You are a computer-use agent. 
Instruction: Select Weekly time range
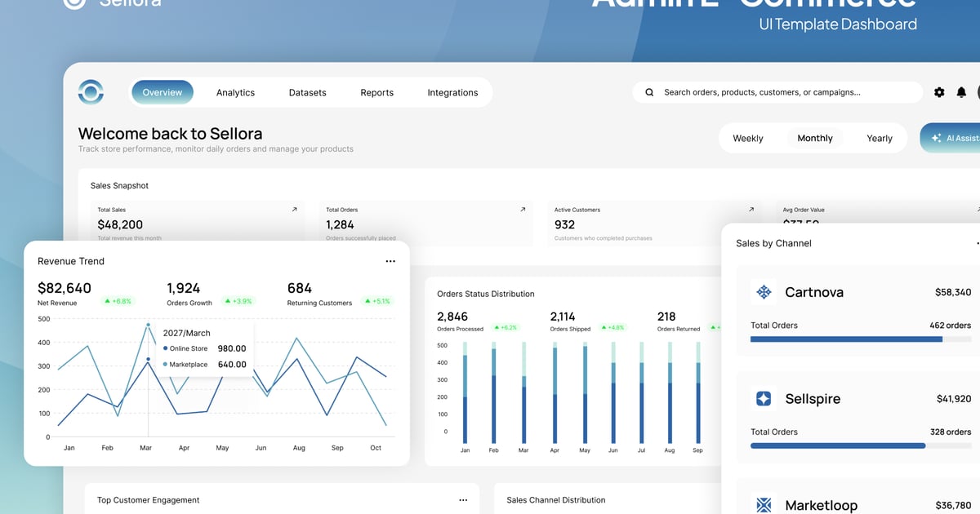coord(748,138)
